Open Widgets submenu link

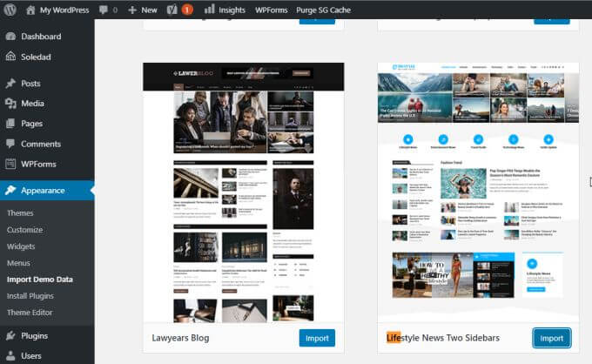pyautogui.click(x=21, y=246)
